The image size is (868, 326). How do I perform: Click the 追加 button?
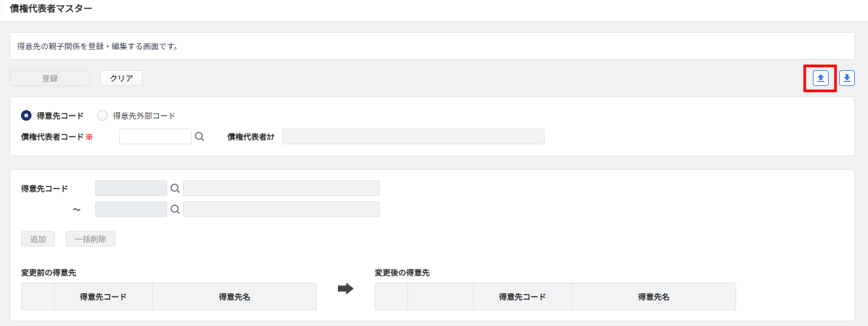(x=38, y=239)
